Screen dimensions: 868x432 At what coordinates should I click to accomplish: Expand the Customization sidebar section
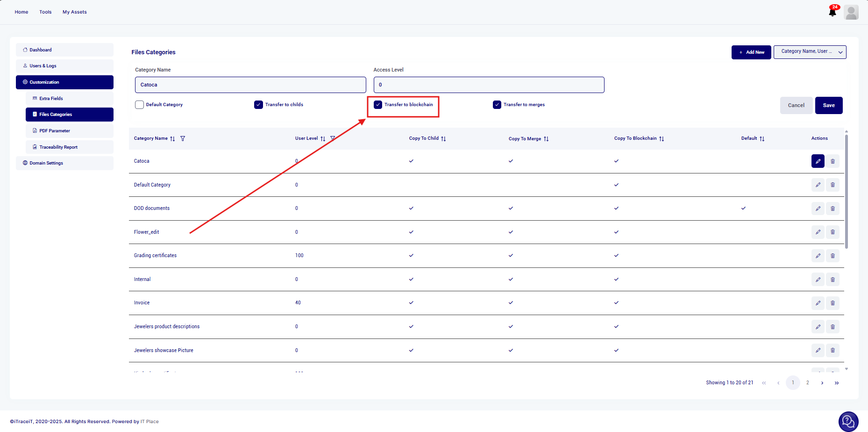(x=64, y=82)
